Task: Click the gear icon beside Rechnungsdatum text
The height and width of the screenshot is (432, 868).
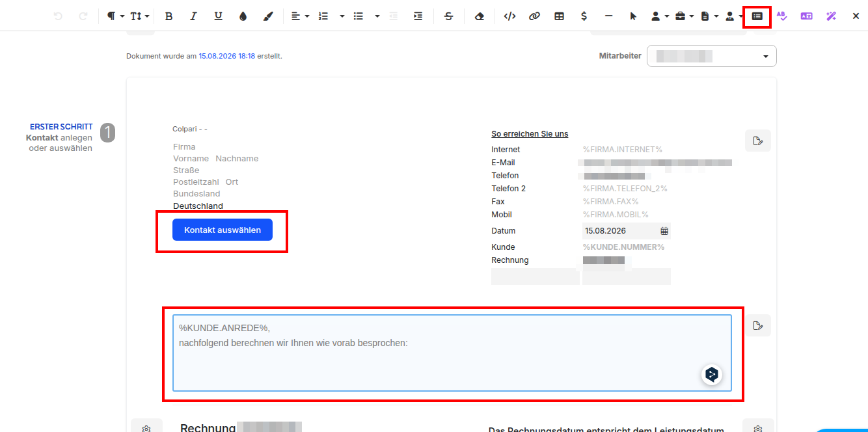Action: (758, 428)
